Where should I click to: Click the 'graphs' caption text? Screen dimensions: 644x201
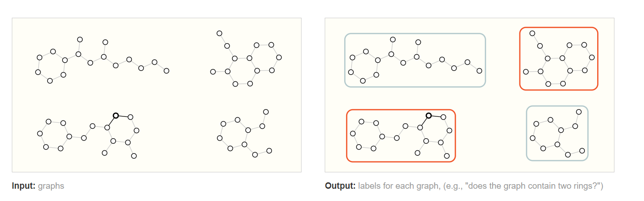point(51,186)
